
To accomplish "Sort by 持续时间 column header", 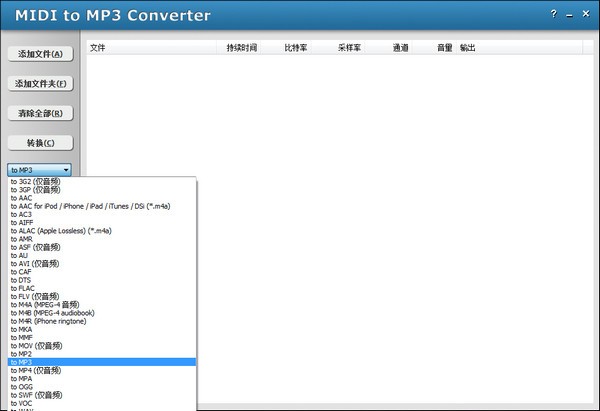I will pos(242,47).
